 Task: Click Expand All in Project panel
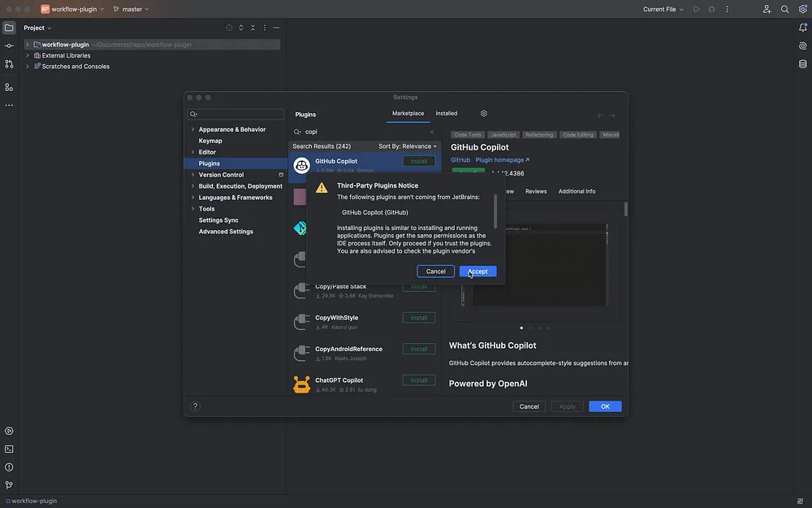[241, 28]
